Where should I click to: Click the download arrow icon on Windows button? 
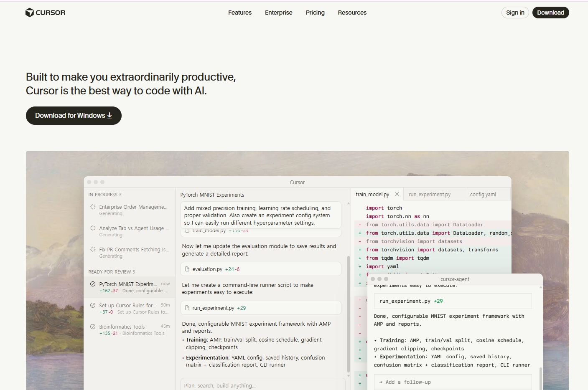pyautogui.click(x=109, y=116)
